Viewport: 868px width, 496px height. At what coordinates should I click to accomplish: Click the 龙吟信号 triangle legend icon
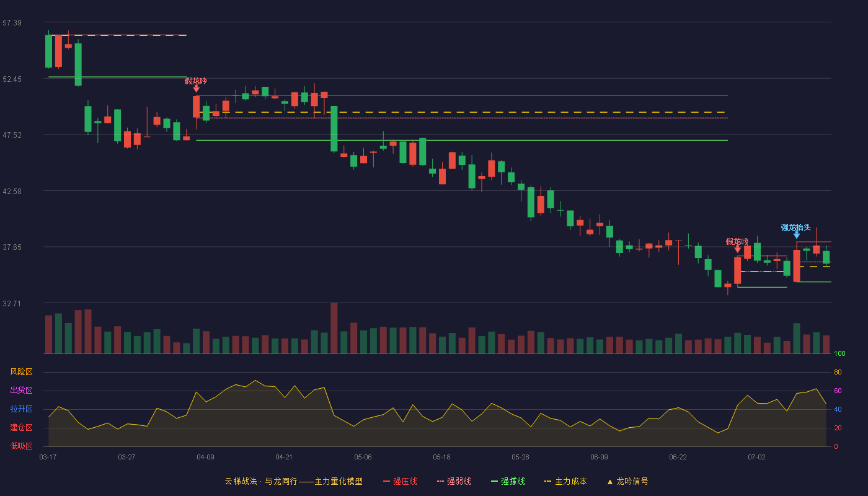[x=609, y=482]
